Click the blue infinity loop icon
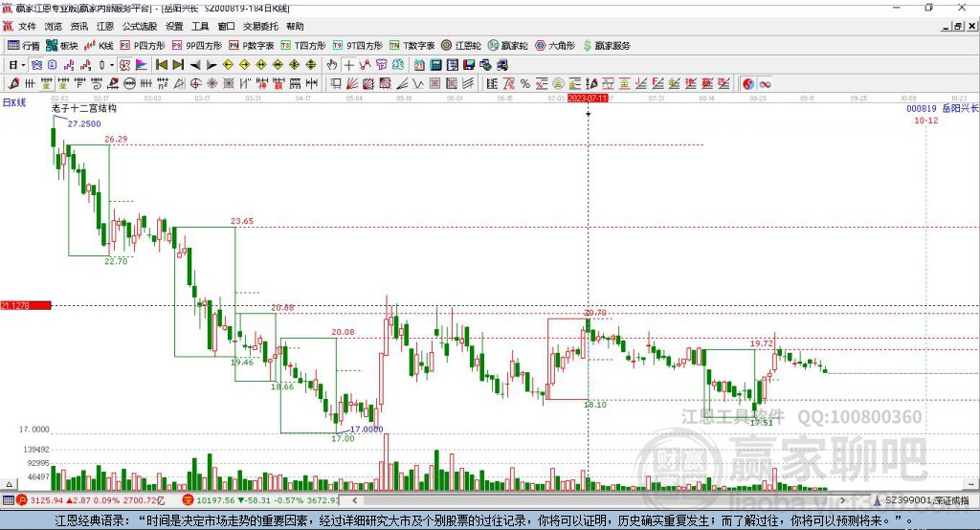980x530 pixels. [x=765, y=84]
